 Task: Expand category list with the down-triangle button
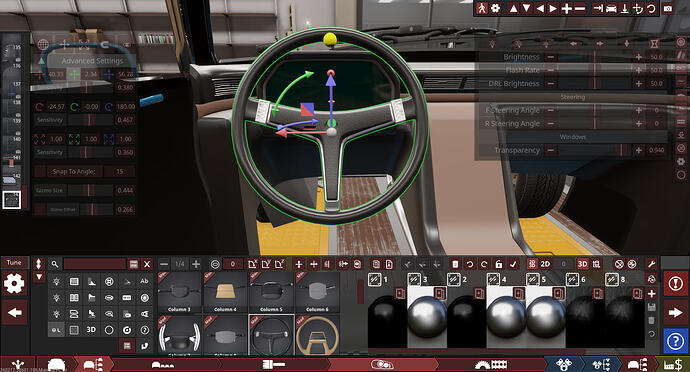[39, 277]
